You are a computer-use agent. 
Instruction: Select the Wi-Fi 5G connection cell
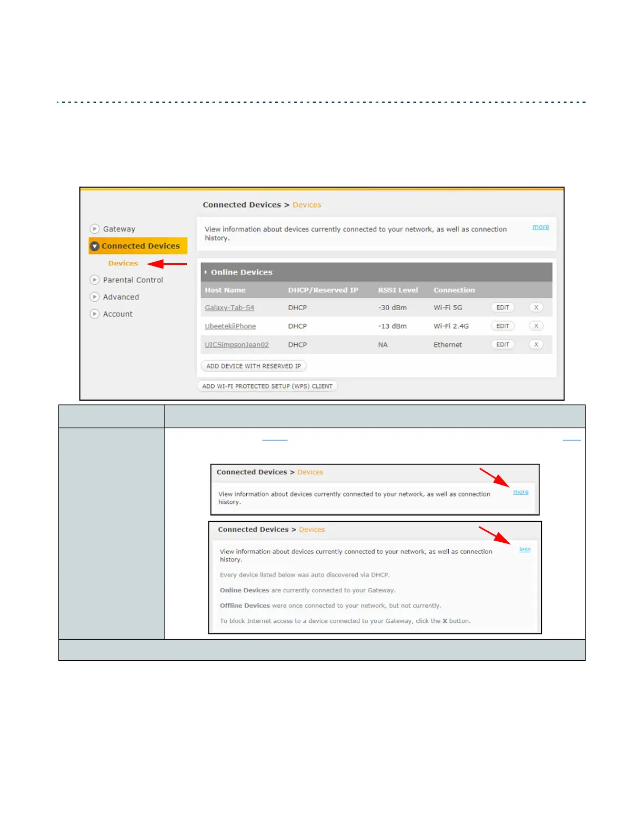pyautogui.click(x=448, y=307)
